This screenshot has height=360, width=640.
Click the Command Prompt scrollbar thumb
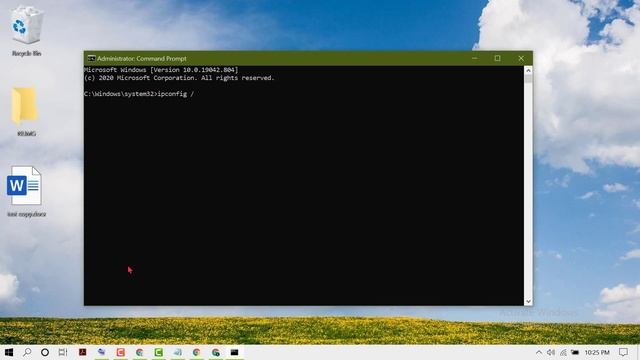(528, 78)
